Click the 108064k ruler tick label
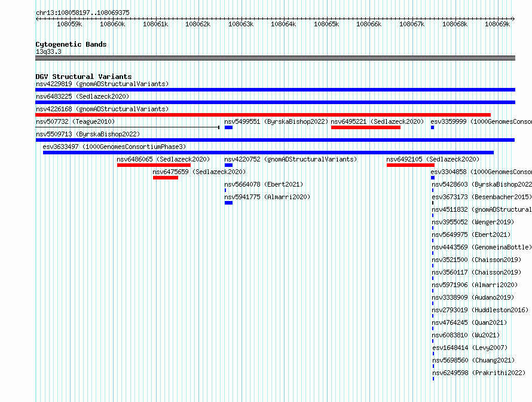This screenshot has height=402, width=532. 283,24
